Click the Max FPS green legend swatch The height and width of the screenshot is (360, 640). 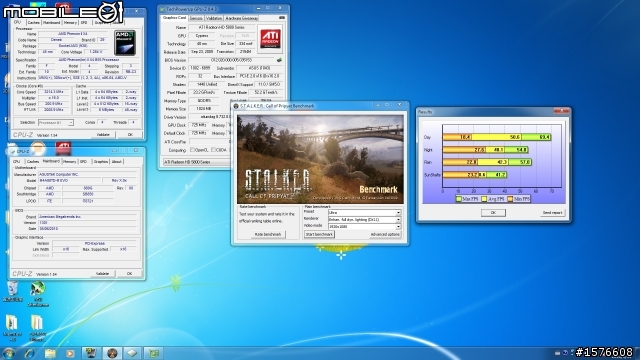[459, 199]
